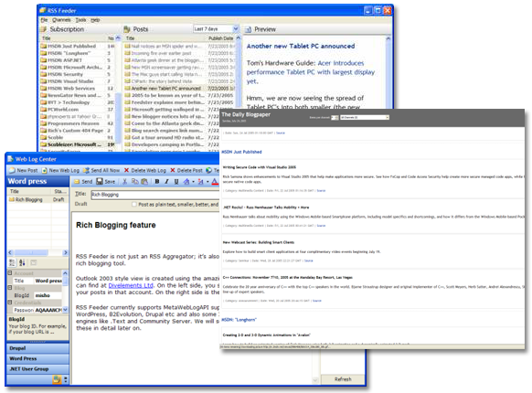Click the Send All Now toolbar button
The image size is (532, 393).
pyautogui.click(x=101, y=170)
